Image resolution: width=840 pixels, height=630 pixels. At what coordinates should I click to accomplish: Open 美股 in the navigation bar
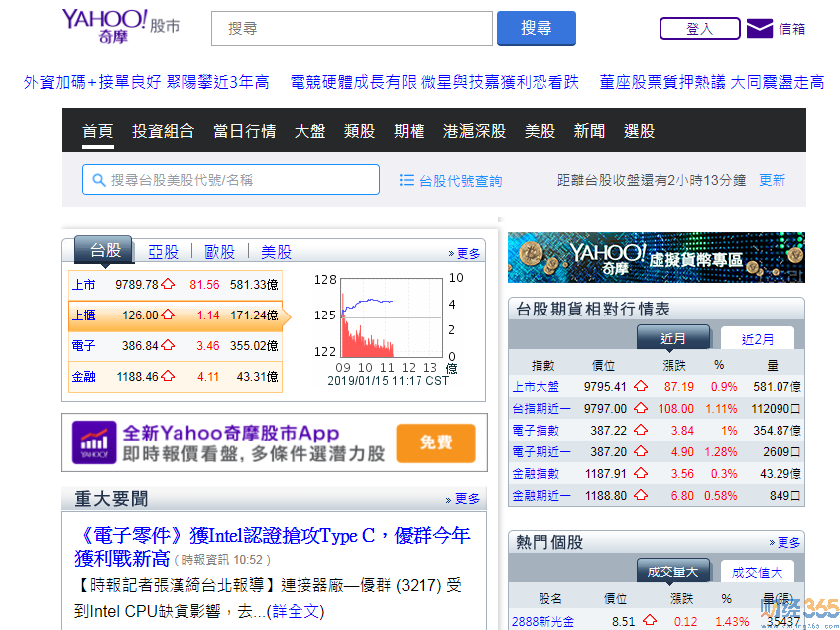(540, 131)
